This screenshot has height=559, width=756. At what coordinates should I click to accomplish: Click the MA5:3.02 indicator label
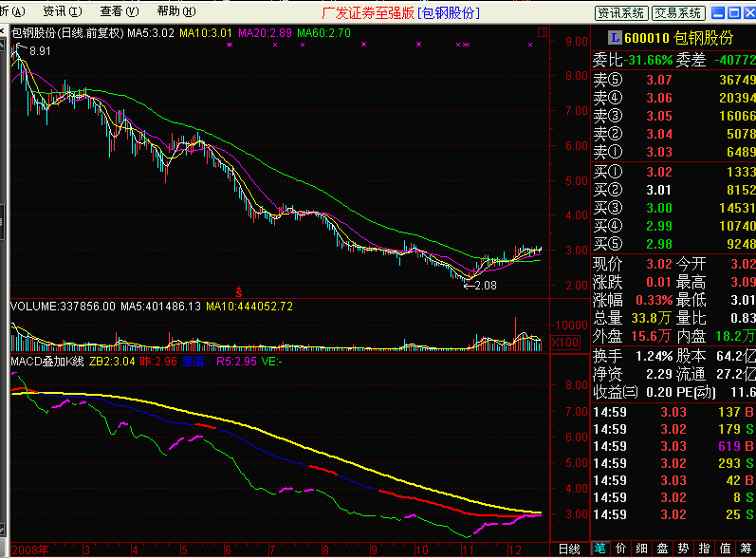151,33
